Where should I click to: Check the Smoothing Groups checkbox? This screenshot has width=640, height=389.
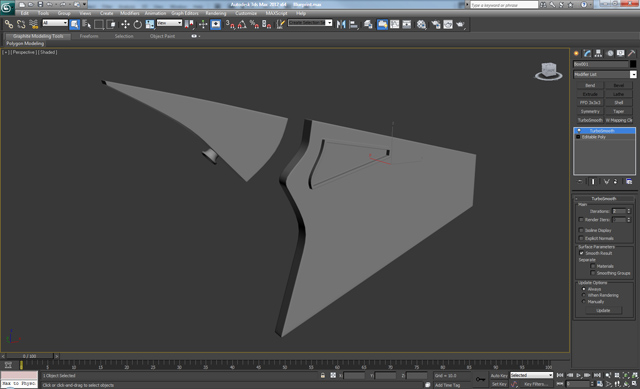593,273
